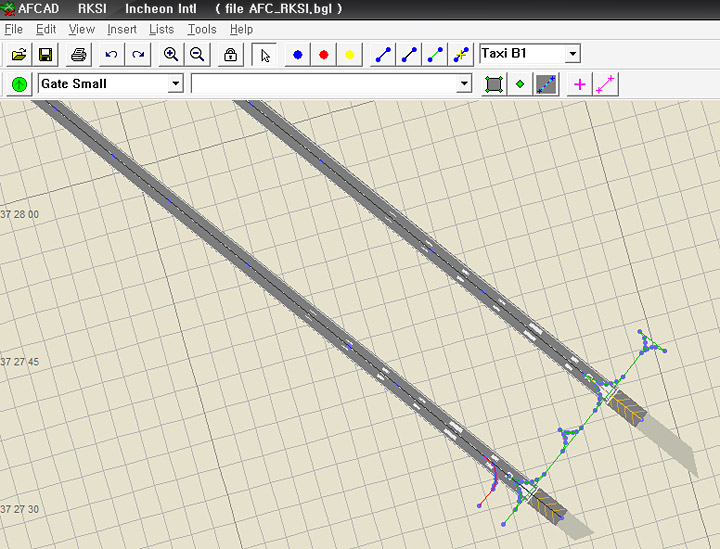720x549 pixels.
Task: Select the apron polygon tool
Action: 494,84
